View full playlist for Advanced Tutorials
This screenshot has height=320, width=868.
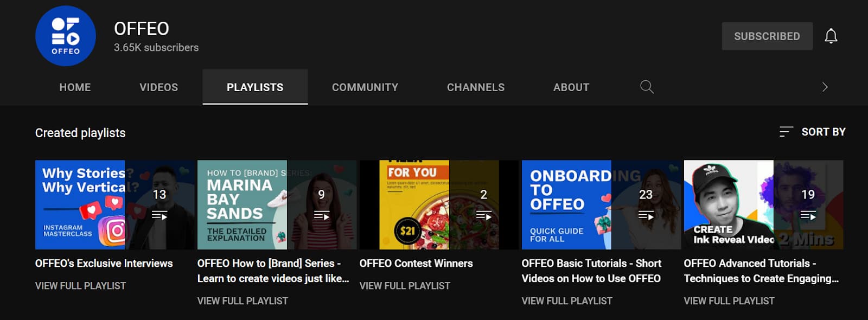pyautogui.click(x=729, y=301)
